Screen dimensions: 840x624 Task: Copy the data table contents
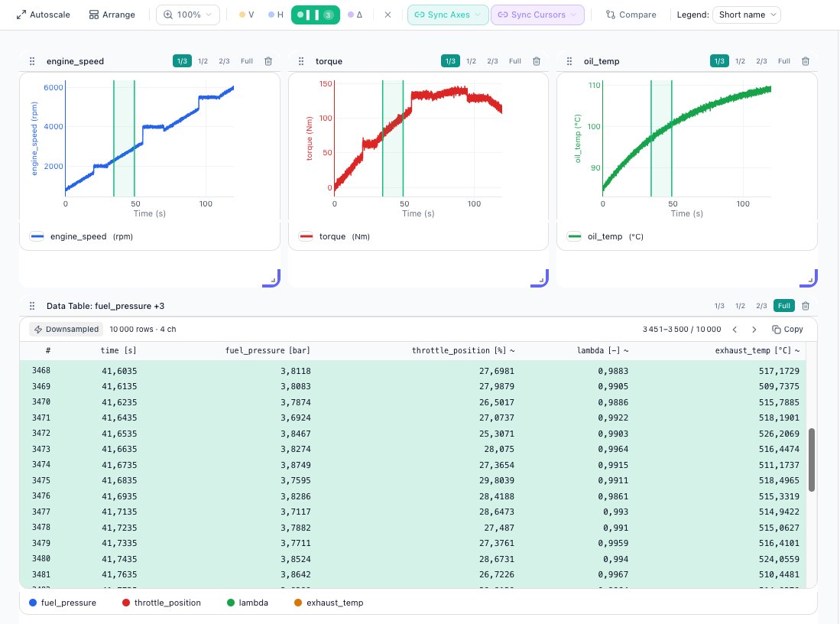[x=787, y=330]
